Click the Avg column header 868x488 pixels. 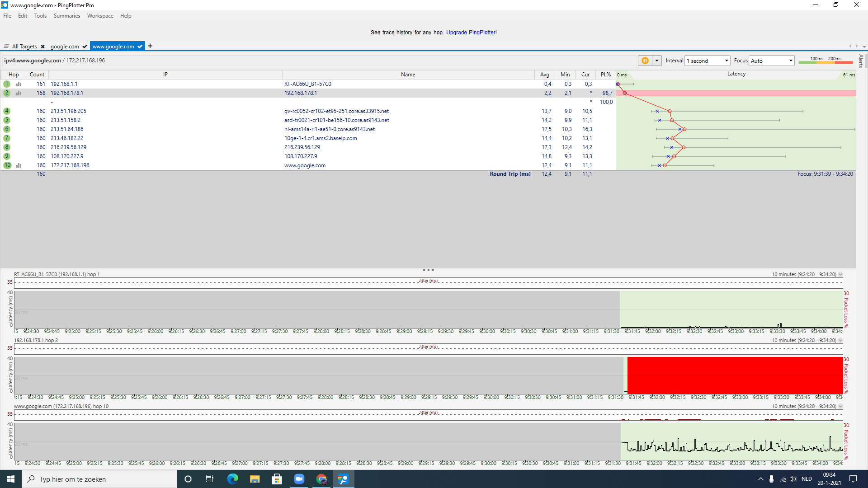click(545, 75)
